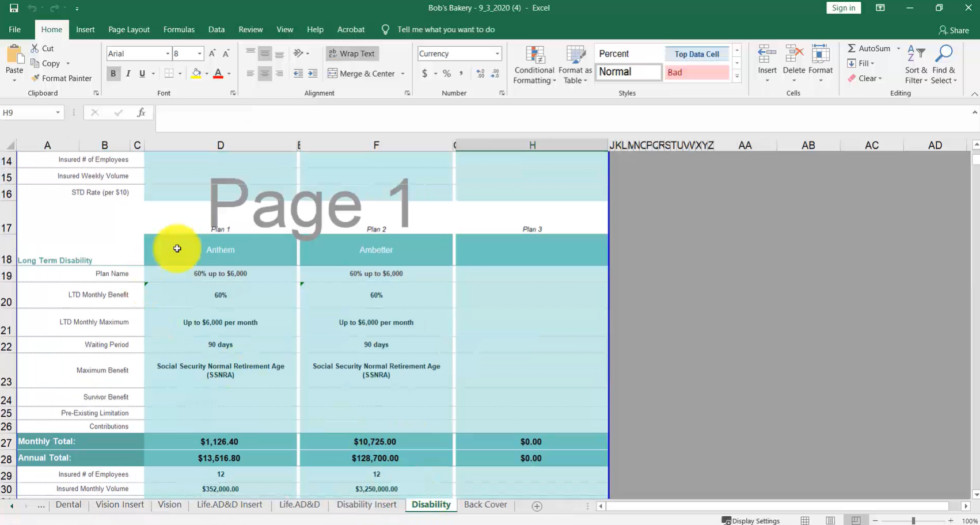Click the Orientation icon

pos(298,54)
